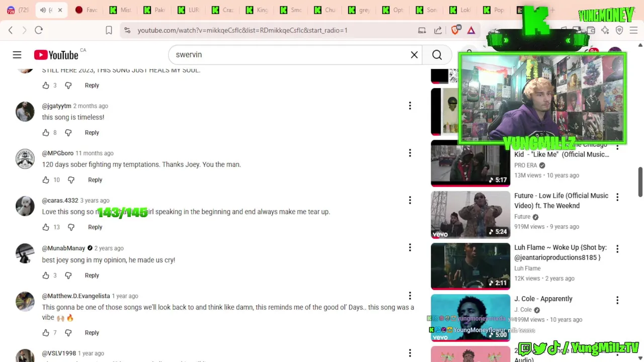644x362 pixels.
Task: Open picture-in-picture icon in address bar
Action: pos(422,30)
